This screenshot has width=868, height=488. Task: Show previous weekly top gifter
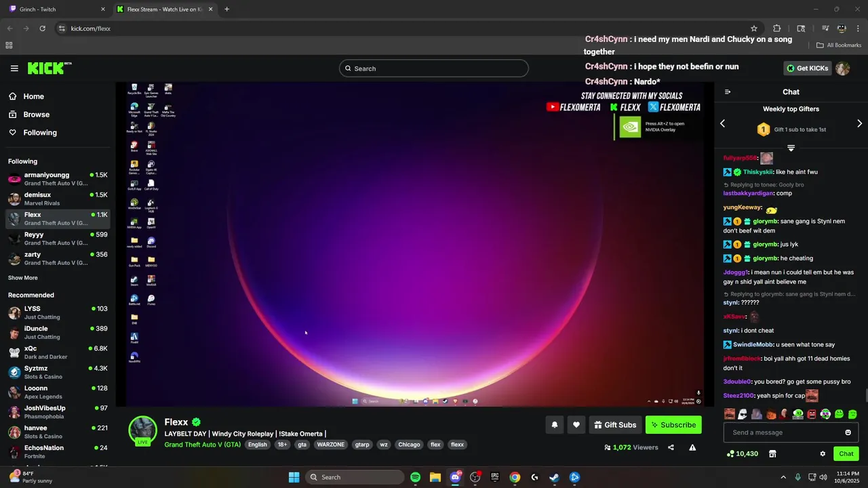pos(722,123)
